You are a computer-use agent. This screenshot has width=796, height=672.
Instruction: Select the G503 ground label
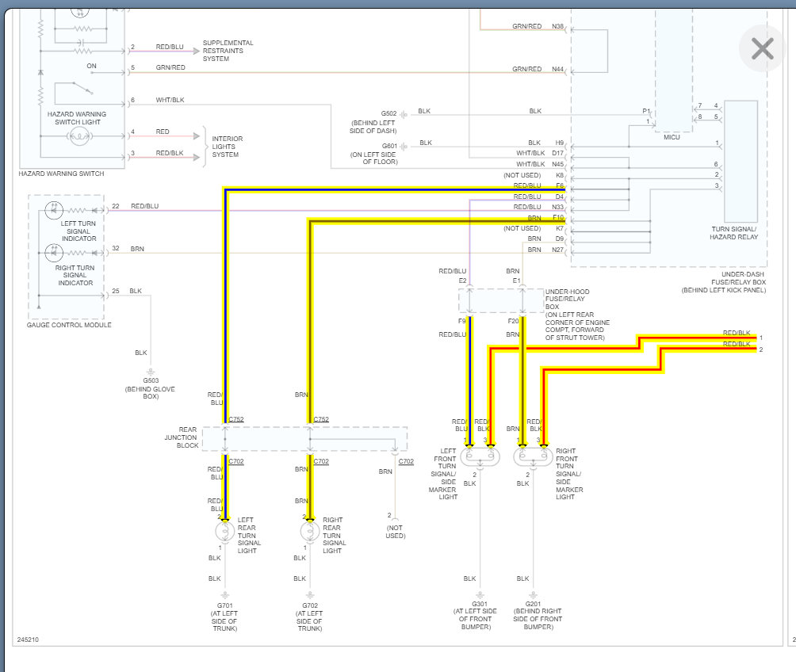(x=151, y=380)
